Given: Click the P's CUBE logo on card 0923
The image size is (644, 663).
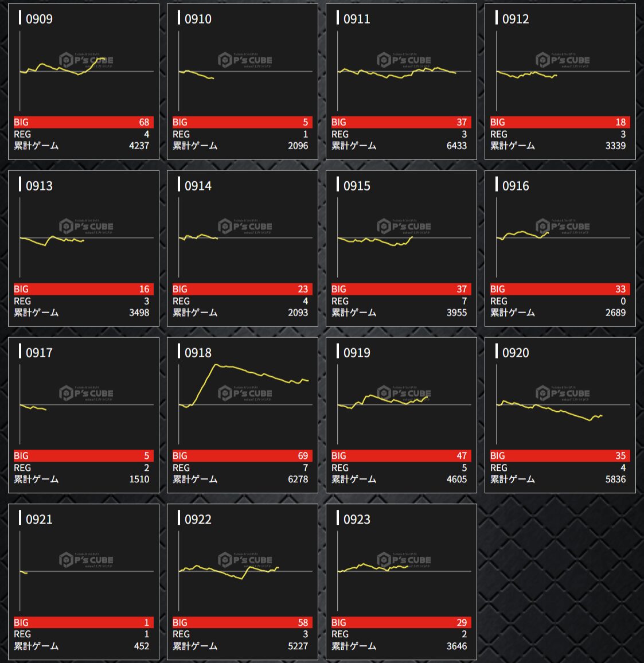Looking at the screenshot, I should tap(403, 560).
